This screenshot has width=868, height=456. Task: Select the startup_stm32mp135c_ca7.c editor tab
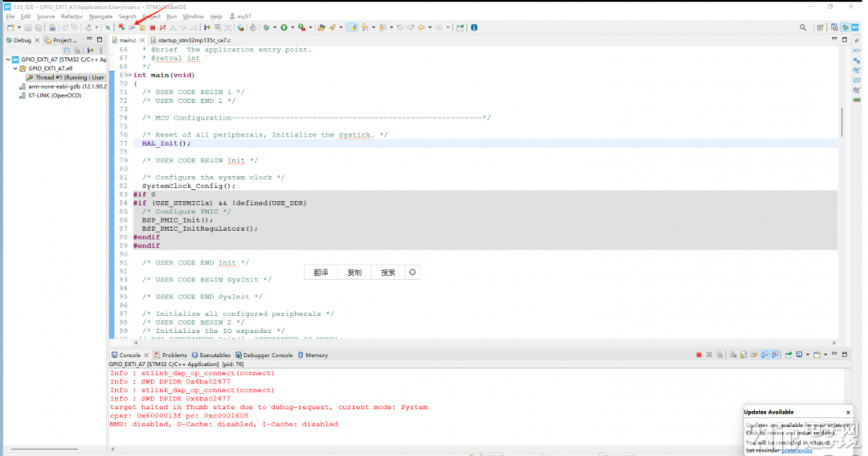(190, 40)
